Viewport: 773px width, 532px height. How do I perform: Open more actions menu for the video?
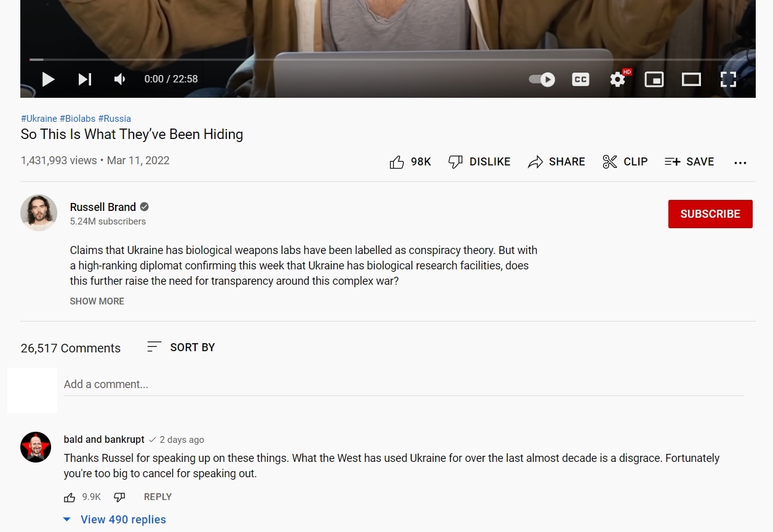tap(740, 162)
